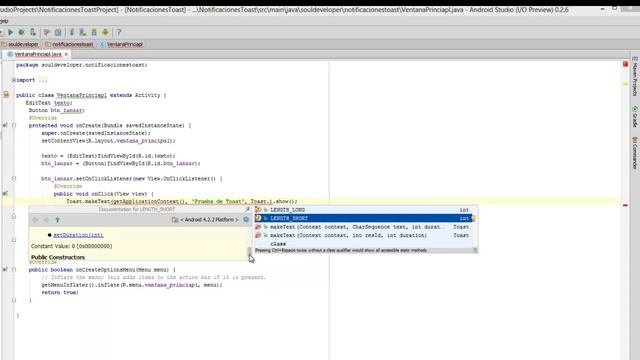This screenshot has width=640, height=360.
Task: Open souldeveloper folder in breadcrumb bar
Action: [20, 44]
